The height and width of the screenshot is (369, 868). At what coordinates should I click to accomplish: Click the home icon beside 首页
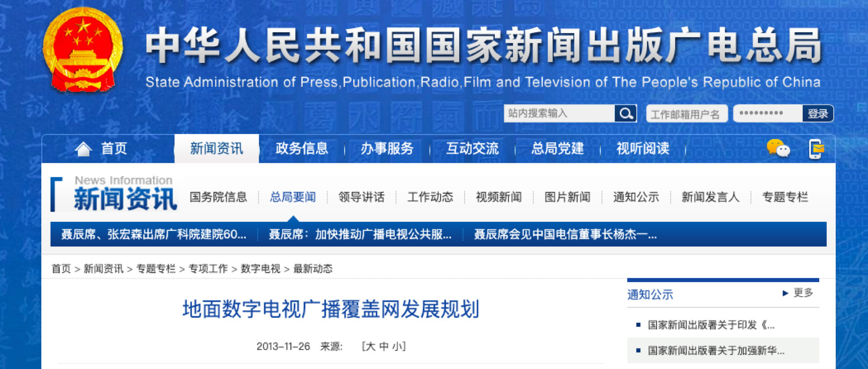pyautogui.click(x=83, y=149)
